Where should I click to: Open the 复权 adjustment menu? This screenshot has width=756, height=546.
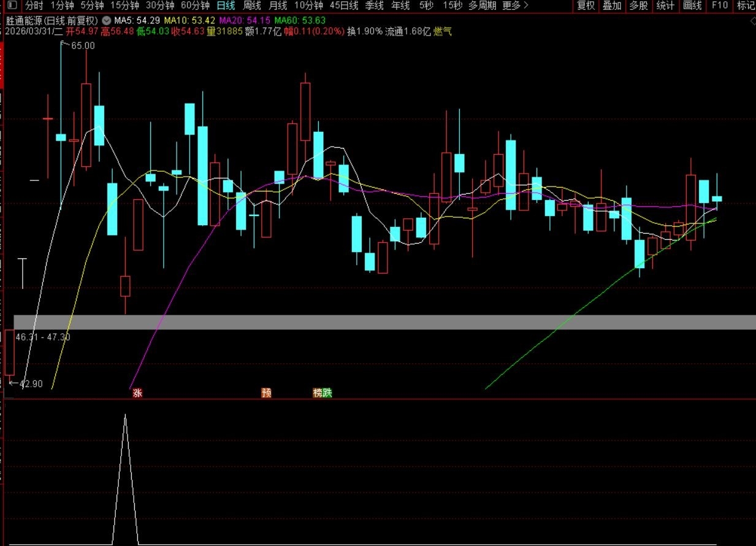click(x=586, y=6)
